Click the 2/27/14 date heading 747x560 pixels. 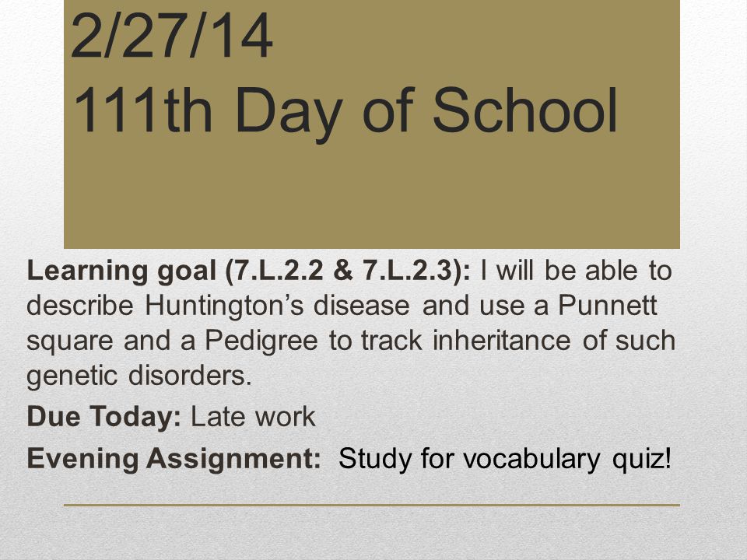tap(171, 37)
